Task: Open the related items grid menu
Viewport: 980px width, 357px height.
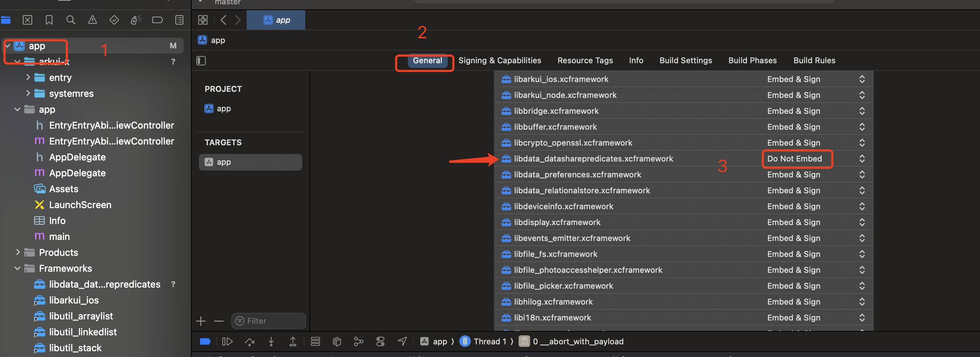Action: click(203, 20)
